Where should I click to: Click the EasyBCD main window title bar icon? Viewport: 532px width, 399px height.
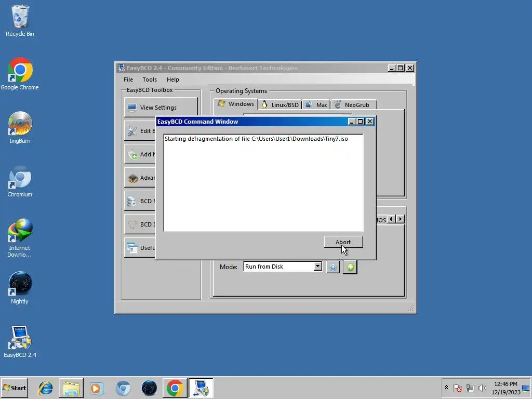point(121,68)
